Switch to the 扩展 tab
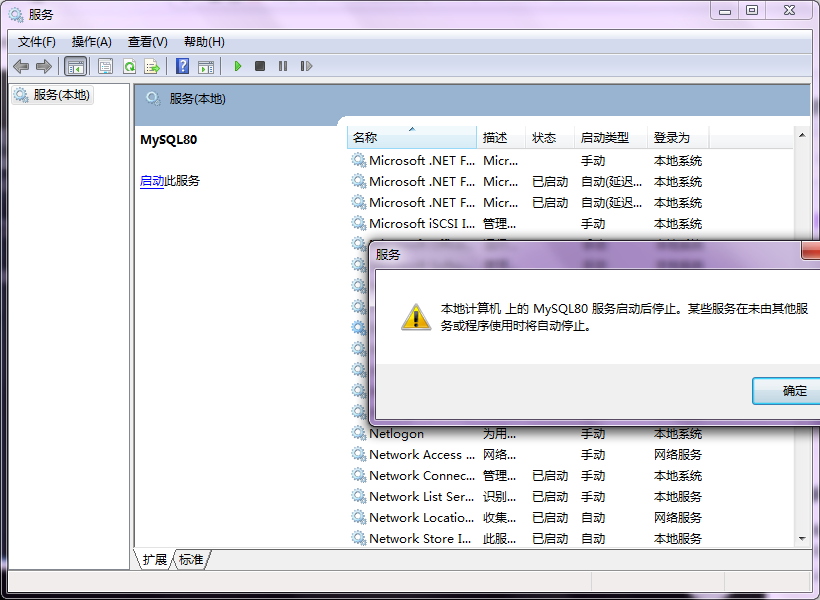The height and width of the screenshot is (600, 820). (x=154, y=560)
